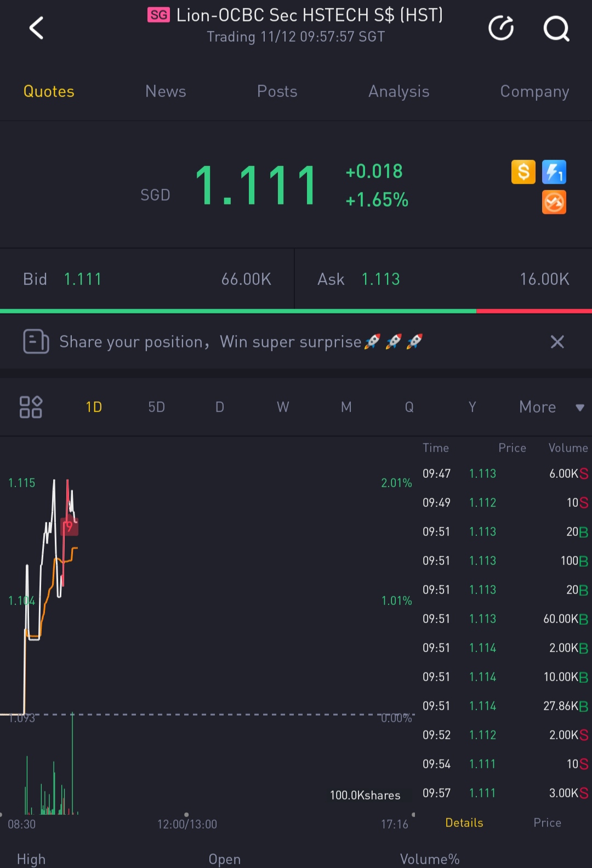The height and width of the screenshot is (868, 592).
Task: Tap the trading status time text
Action: pyautogui.click(x=296, y=37)
